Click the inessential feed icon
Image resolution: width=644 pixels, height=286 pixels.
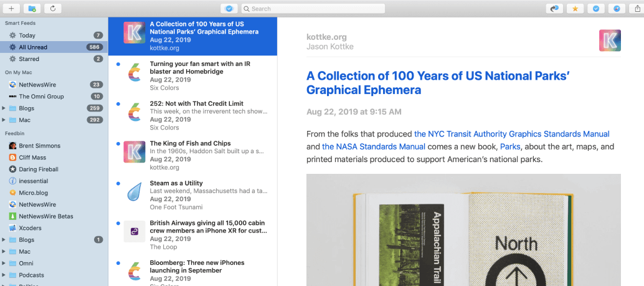[12, 181]
